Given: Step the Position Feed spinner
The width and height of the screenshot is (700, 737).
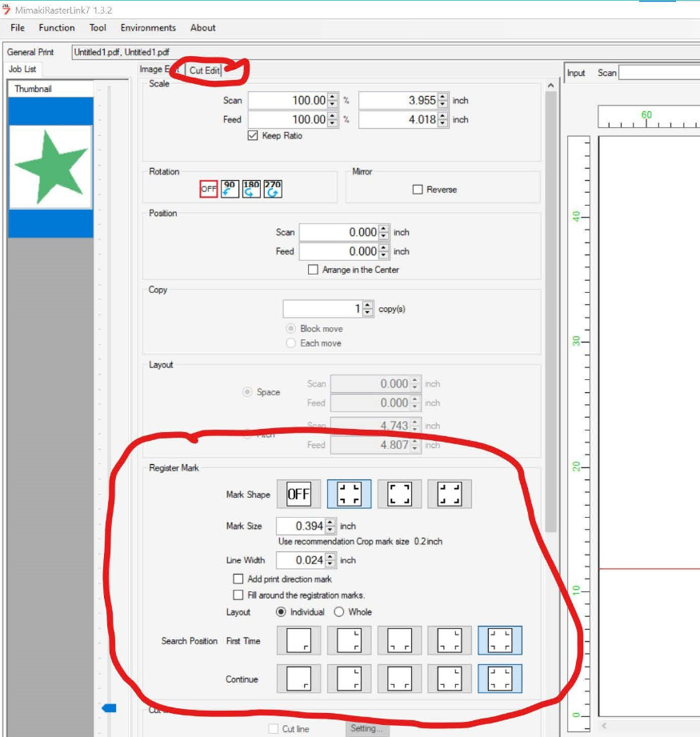Looking at the screenshot, I should [x=384, y=251].
